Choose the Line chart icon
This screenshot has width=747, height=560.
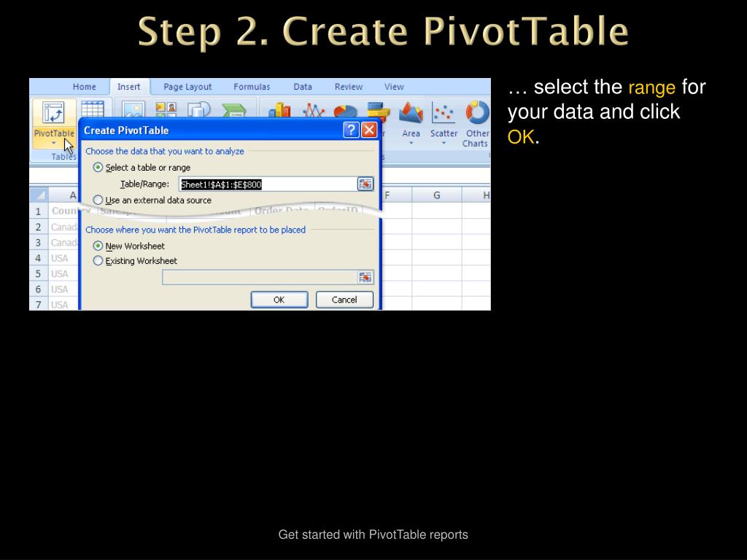(314, 110)
